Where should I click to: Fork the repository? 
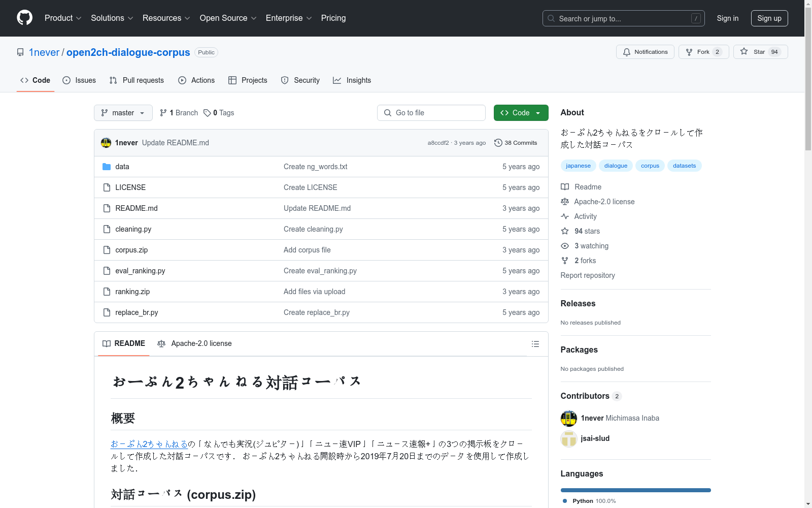tap(703, 52)
